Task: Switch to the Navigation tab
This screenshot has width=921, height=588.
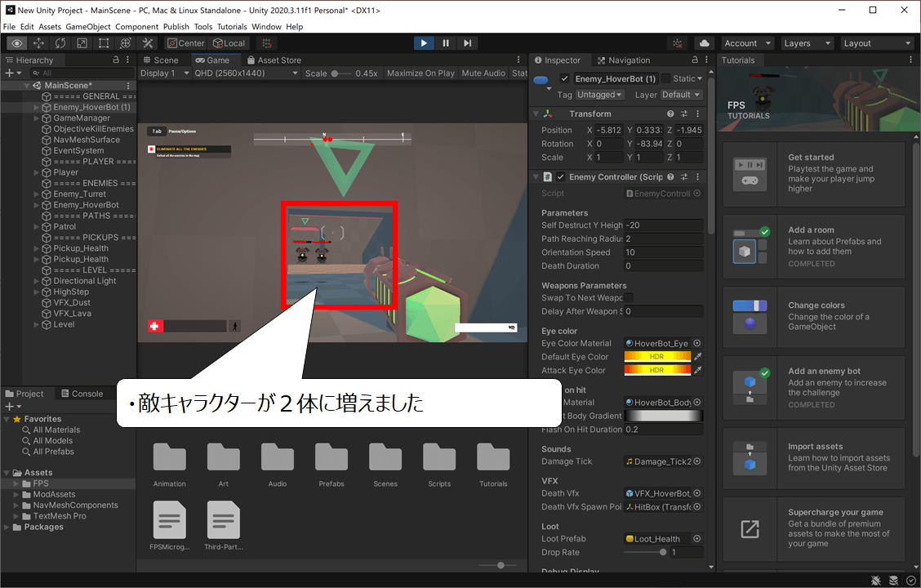Action: coord(623,60)
